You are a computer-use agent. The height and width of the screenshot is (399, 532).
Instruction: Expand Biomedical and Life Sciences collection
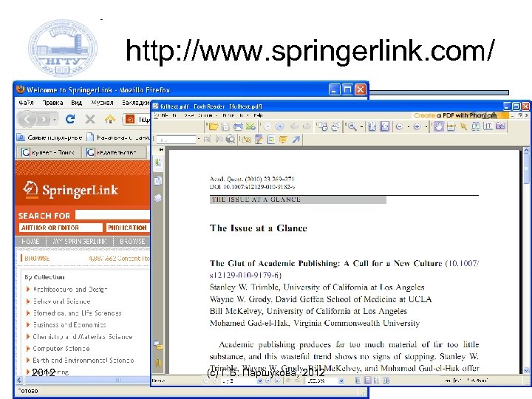point(28,313)
